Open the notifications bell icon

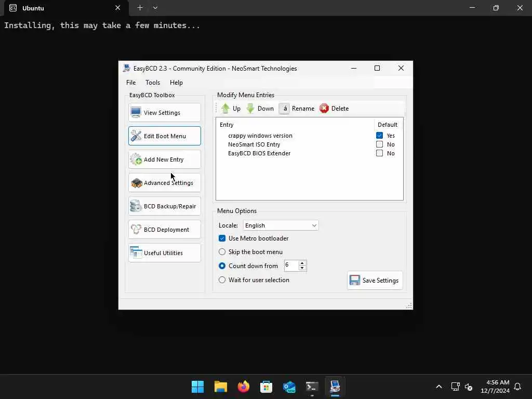click(x=517, y=387)
